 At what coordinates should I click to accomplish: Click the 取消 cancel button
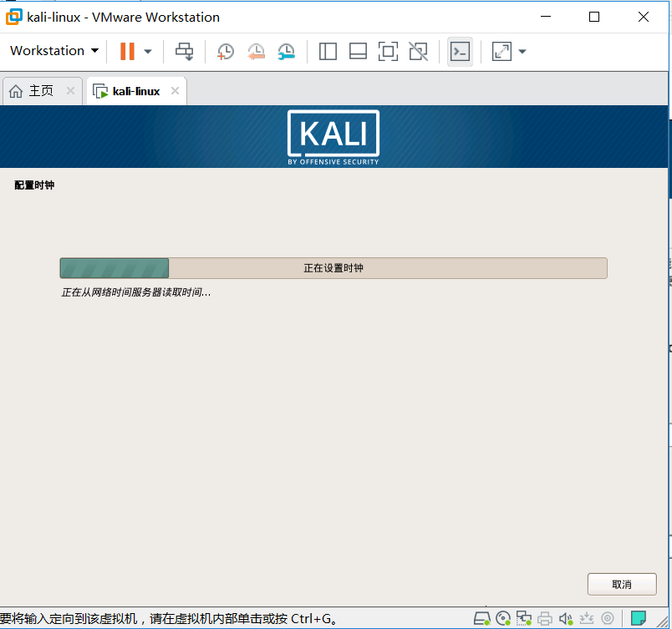pos(622,584)
